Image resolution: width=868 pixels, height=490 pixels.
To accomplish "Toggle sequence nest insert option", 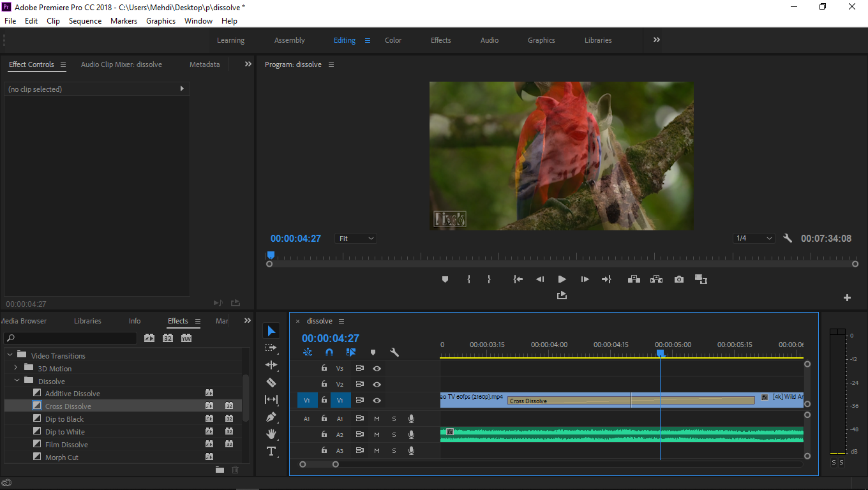I will point(308,352).
